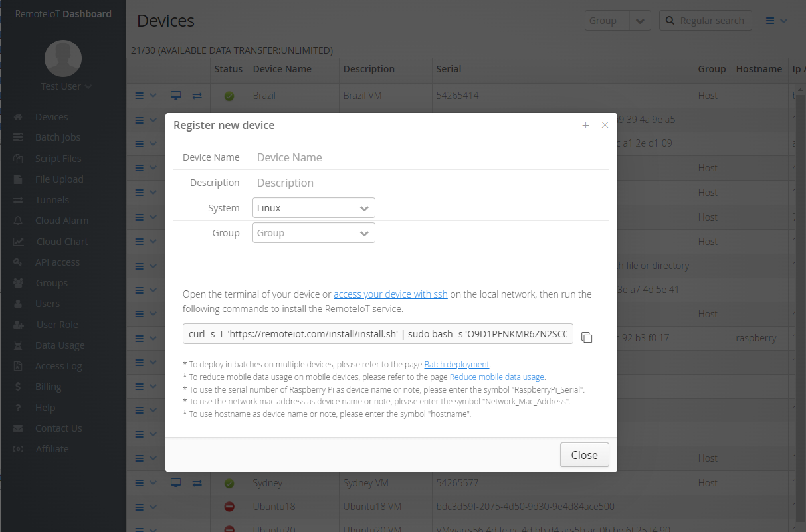Open the System dropdown showing Linux
The height and width of the screenshot is (532, 806).
coord(314,208)
